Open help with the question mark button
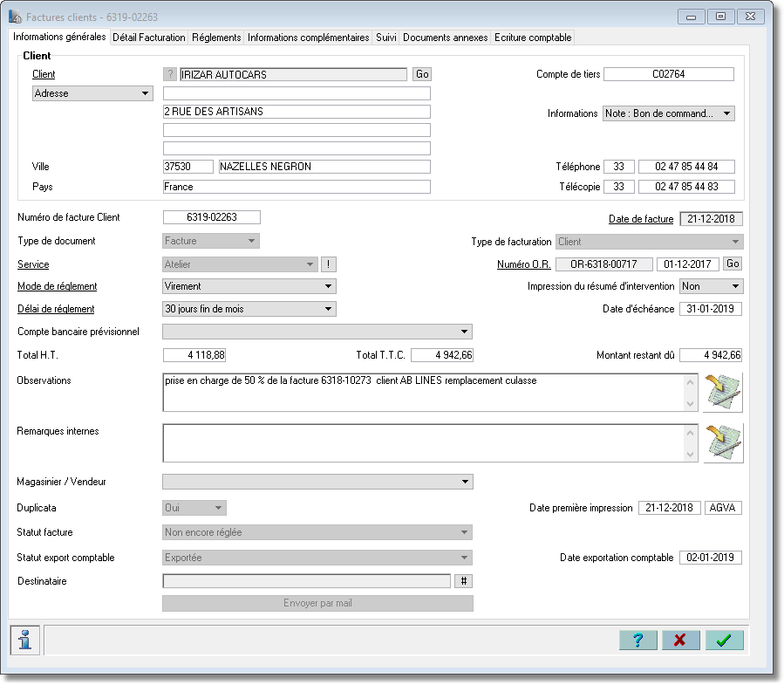 638,640
